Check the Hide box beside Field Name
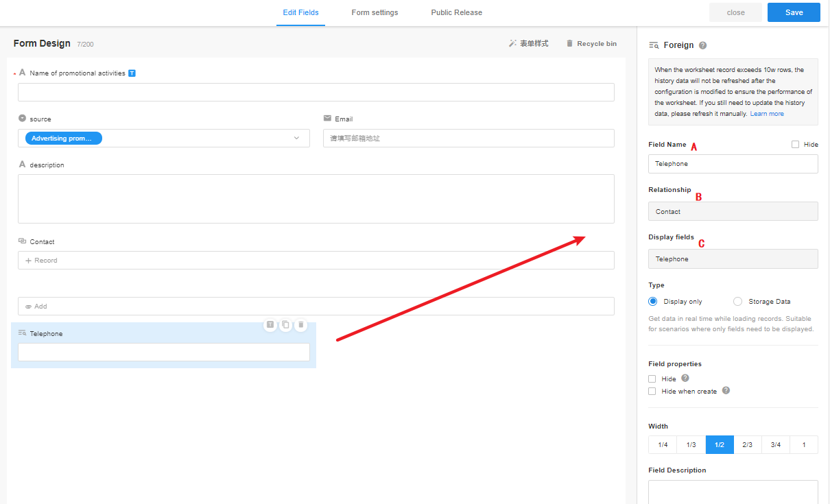 (x=795, y=145)
